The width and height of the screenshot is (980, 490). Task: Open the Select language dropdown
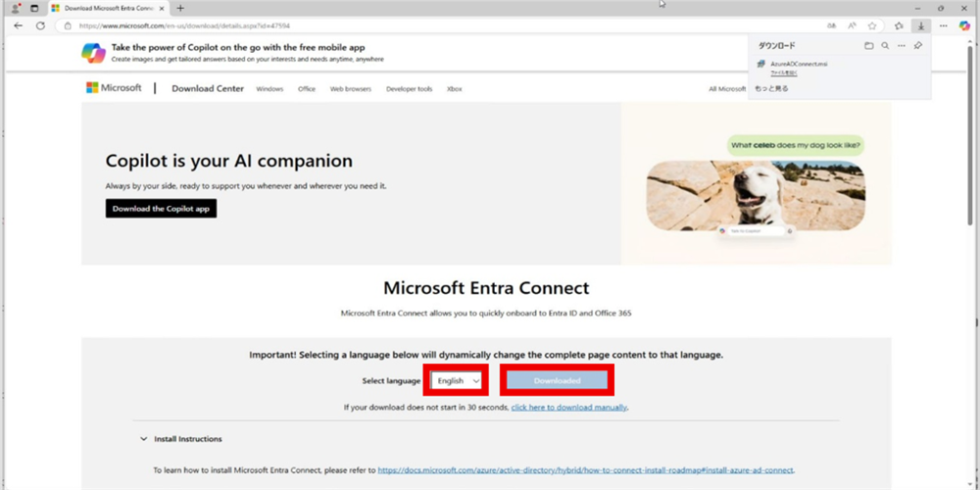click(x=460, y=380)
